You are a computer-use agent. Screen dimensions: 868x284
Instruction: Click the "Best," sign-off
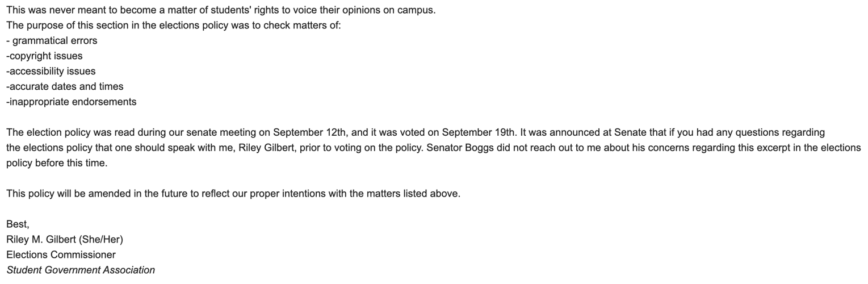18,225
